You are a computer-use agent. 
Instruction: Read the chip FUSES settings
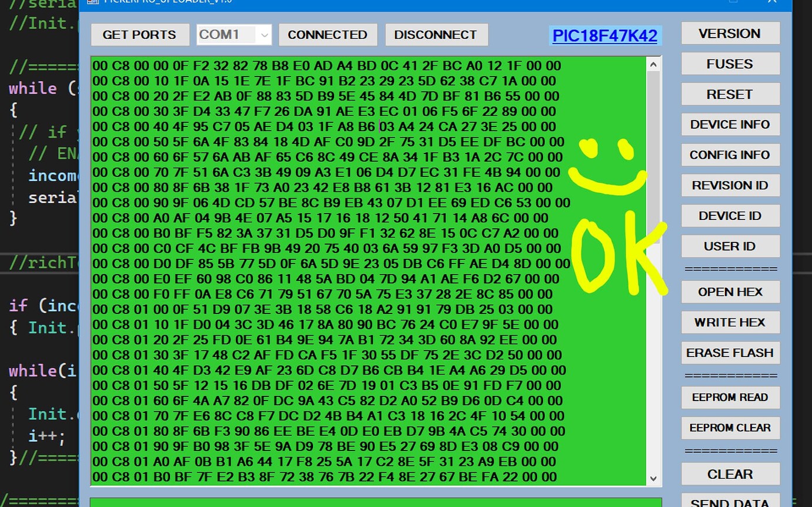tap(730, 64)
